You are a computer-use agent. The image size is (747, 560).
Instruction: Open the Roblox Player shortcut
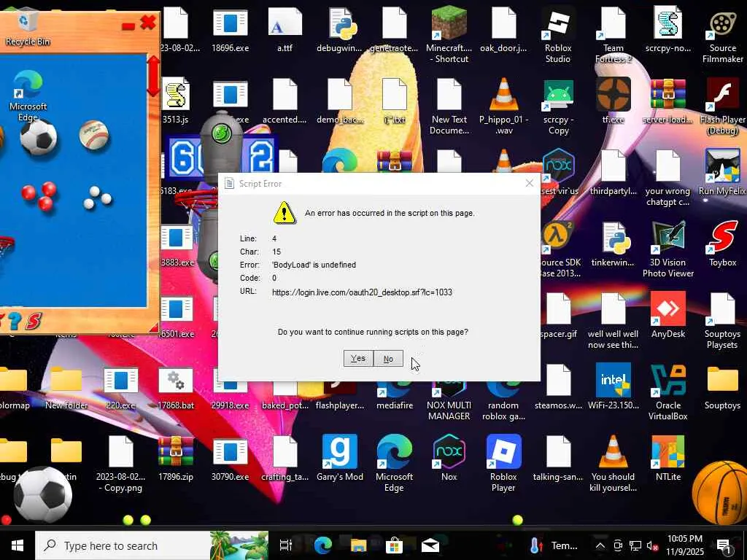pyautogui.click(x=503, y=464)
